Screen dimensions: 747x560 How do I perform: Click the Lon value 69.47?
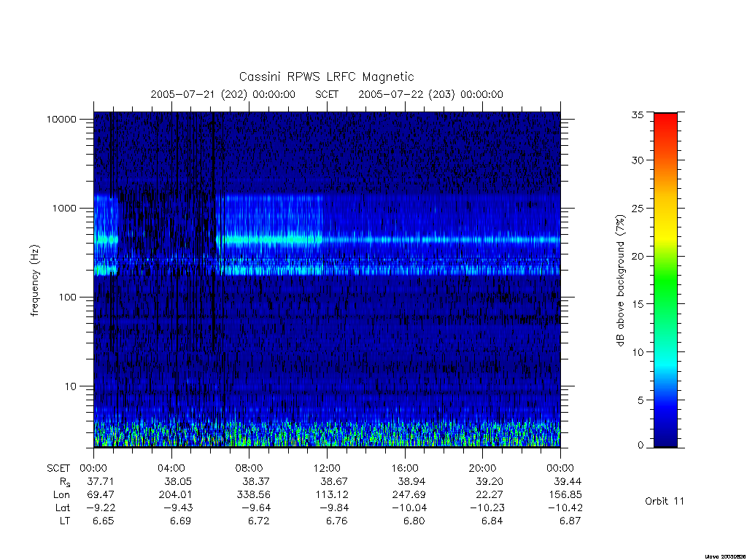(x=101, y=495)
